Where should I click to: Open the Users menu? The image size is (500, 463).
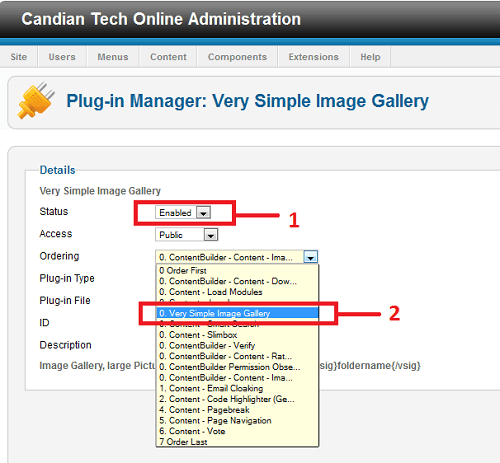62,57
